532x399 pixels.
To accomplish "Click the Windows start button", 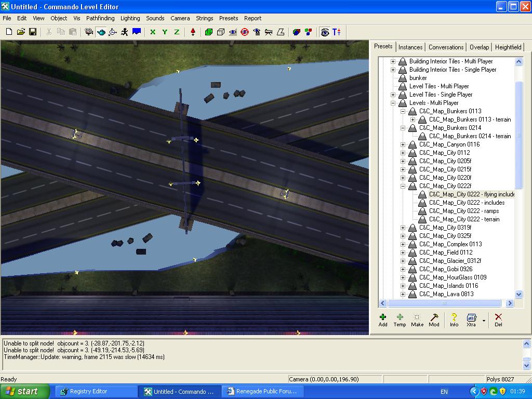I will pyautogui.click(x=25, y=391).
